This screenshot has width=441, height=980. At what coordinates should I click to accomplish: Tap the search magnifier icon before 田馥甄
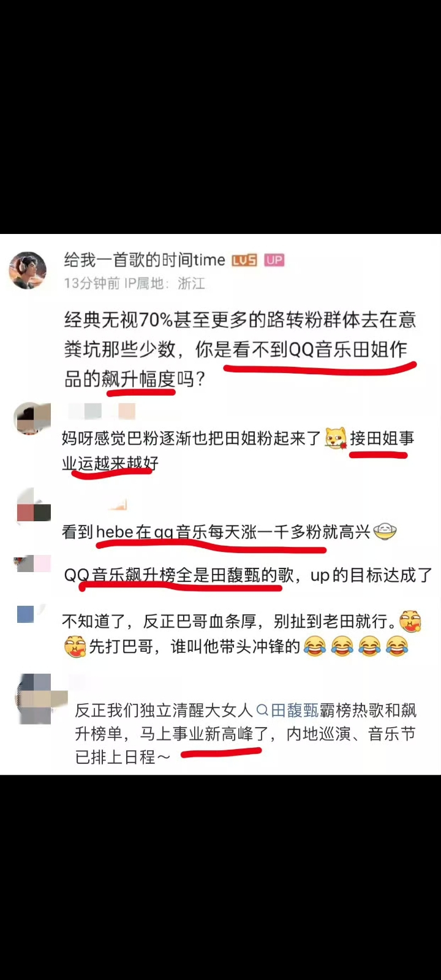[x=262, y=710]
